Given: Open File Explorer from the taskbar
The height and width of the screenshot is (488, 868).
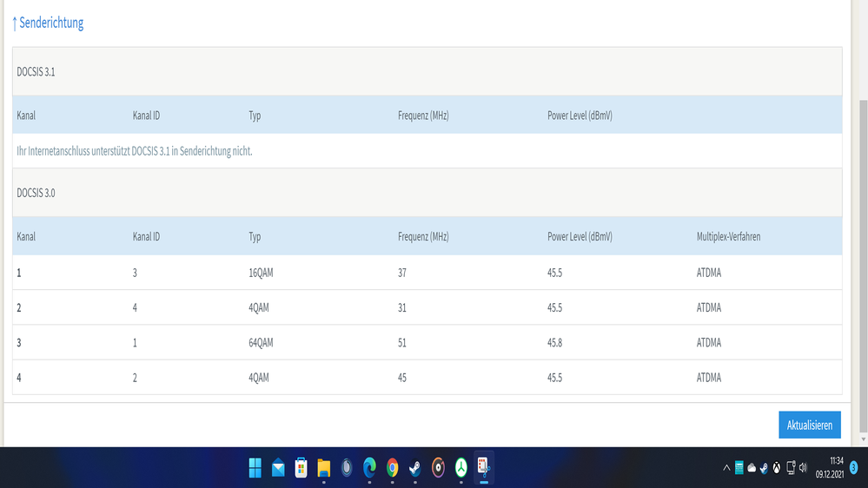Looking at the screenshot, I should click(x=324, y=468).
